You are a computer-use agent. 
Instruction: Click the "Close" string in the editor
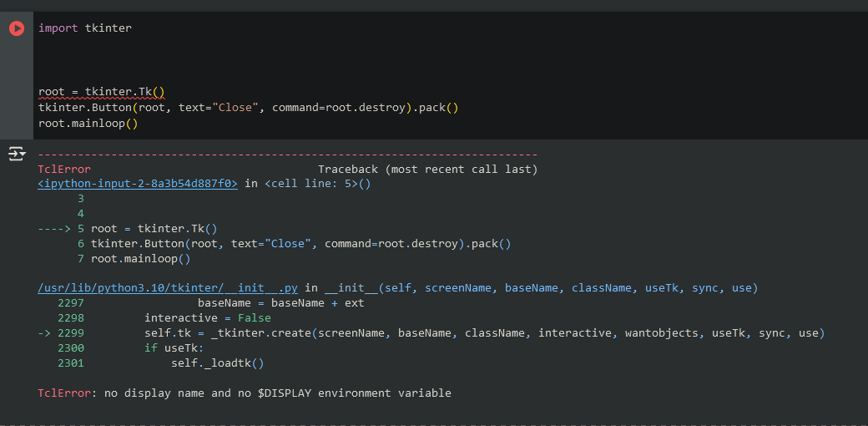[235, 108]
